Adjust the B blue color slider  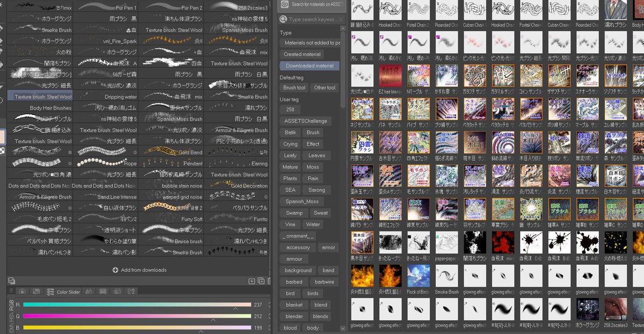pyautogui.click(x=137, y=327)
